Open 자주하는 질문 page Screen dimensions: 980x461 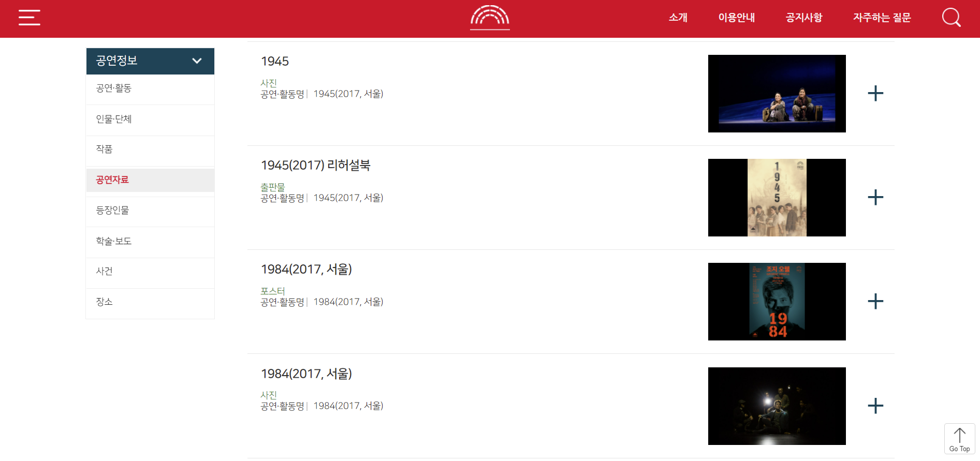pyautogui.click(x=882, y=18)
